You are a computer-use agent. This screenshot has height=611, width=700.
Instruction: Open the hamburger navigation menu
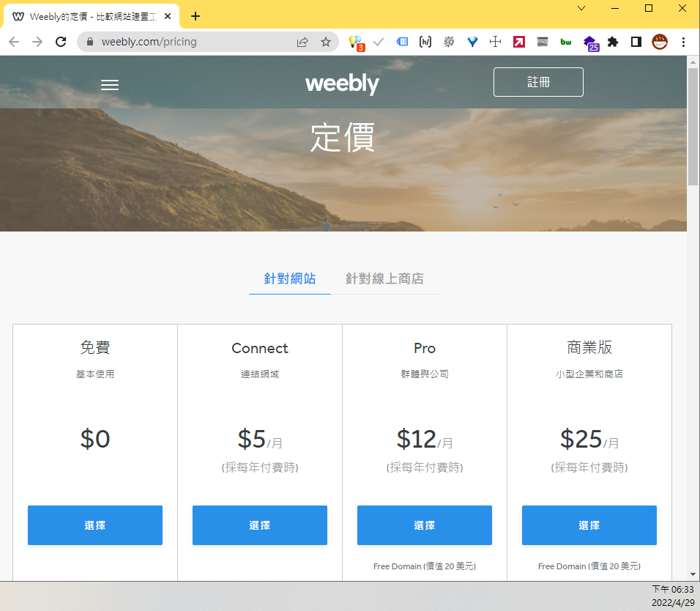[x=109, y=85]
